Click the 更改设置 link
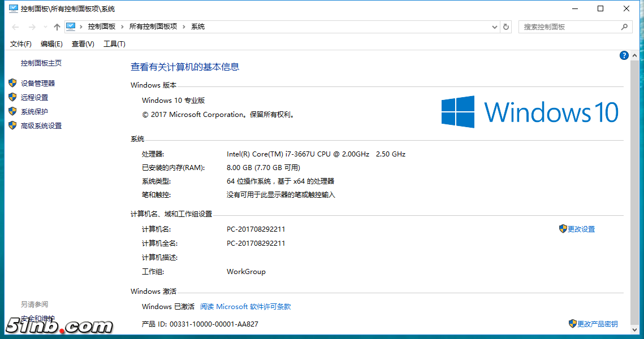The image size is (644, 339). [x=581, y=229]
